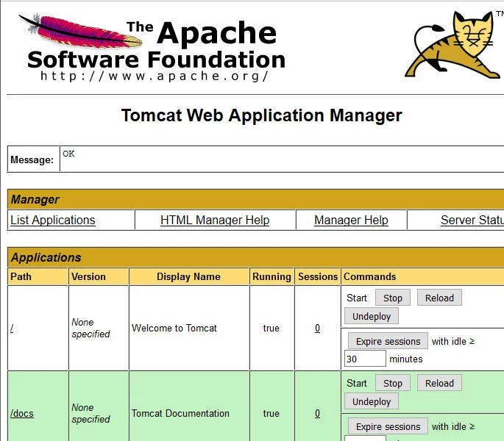Stop the Welcome to Tomcat application
The height and width of the screenshot is (441, 504).
click(393, 298)
